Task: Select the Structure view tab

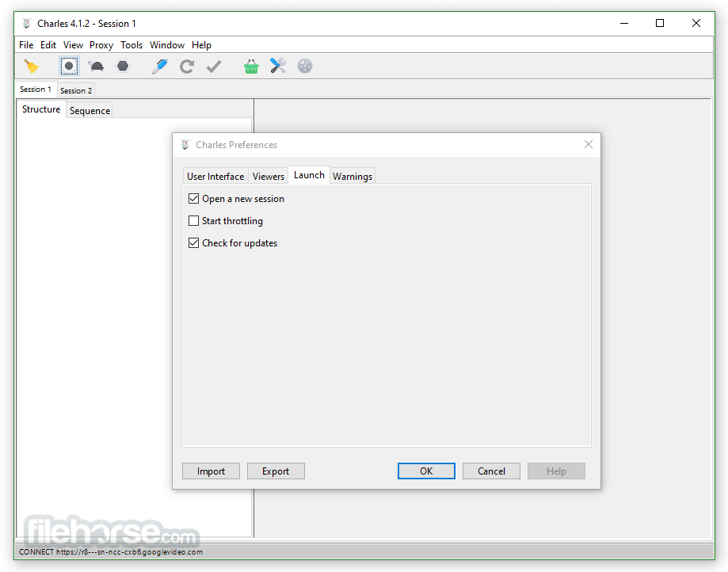Action: pos(41,109)
